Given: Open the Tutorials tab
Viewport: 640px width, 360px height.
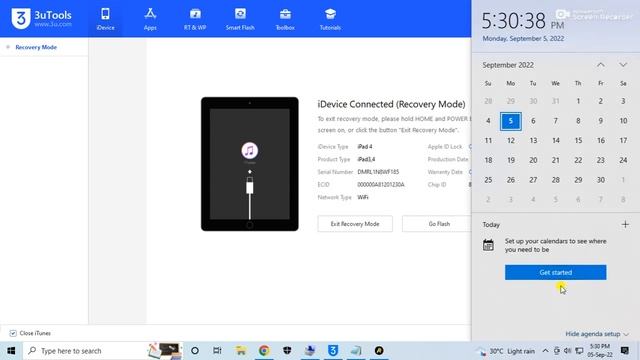Looking at the screenshot, I should (x=330, y=19).
